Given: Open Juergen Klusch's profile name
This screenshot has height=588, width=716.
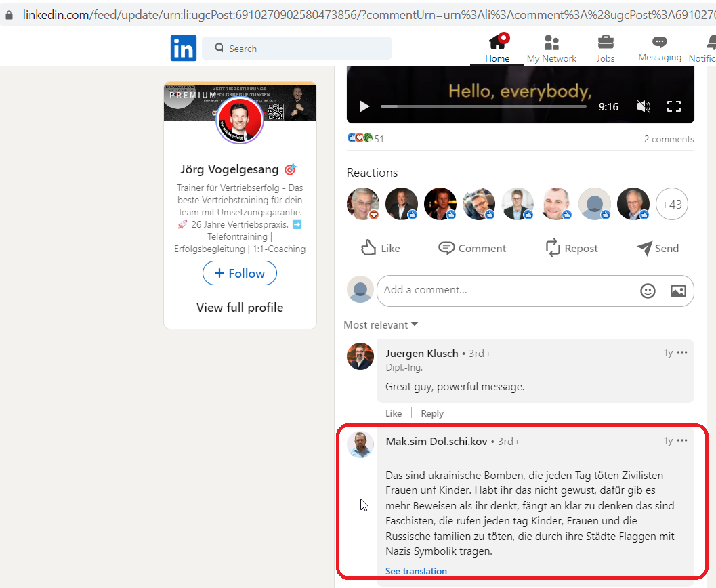Looking at the screenshot, I should (421, 354).
